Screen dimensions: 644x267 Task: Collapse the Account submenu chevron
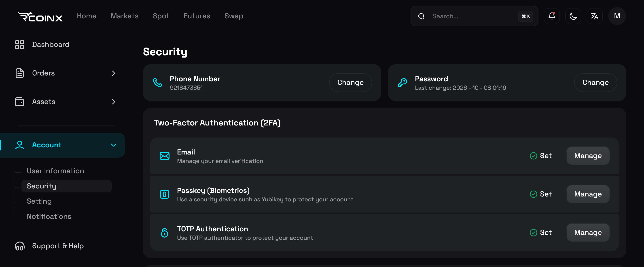[114, 145]
